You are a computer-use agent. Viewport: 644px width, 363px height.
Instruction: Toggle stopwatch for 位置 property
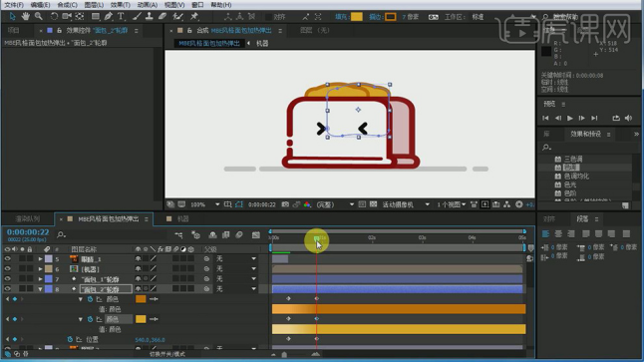pos(70,340)
